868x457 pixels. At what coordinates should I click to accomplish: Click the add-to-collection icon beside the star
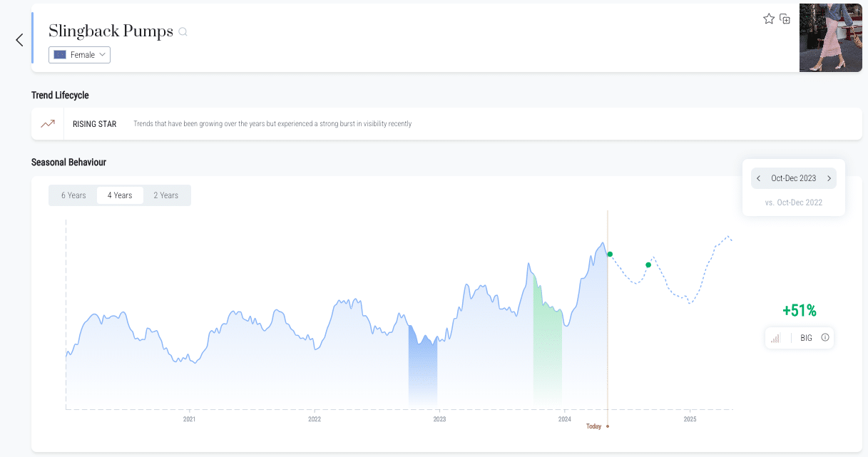(785, 19)
